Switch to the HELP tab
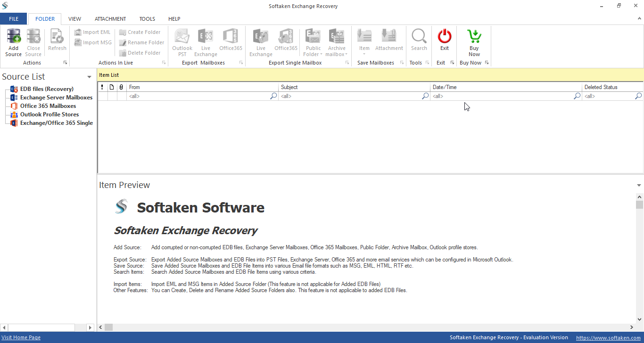This screenshot has width=644, height=343. tap(174, 19)
